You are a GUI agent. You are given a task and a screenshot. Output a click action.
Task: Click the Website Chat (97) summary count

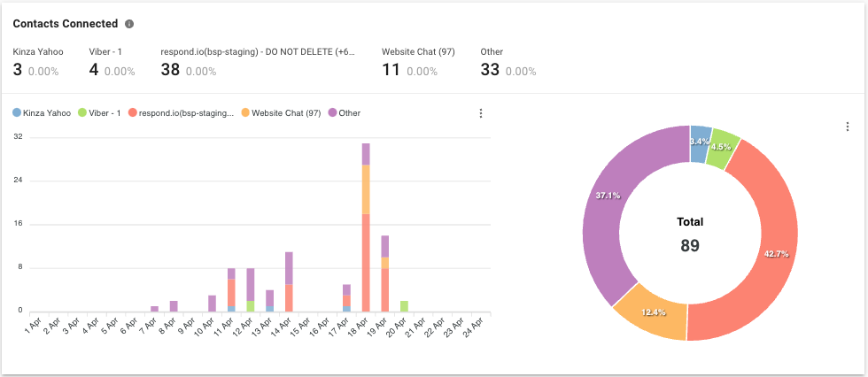(391, 70)
